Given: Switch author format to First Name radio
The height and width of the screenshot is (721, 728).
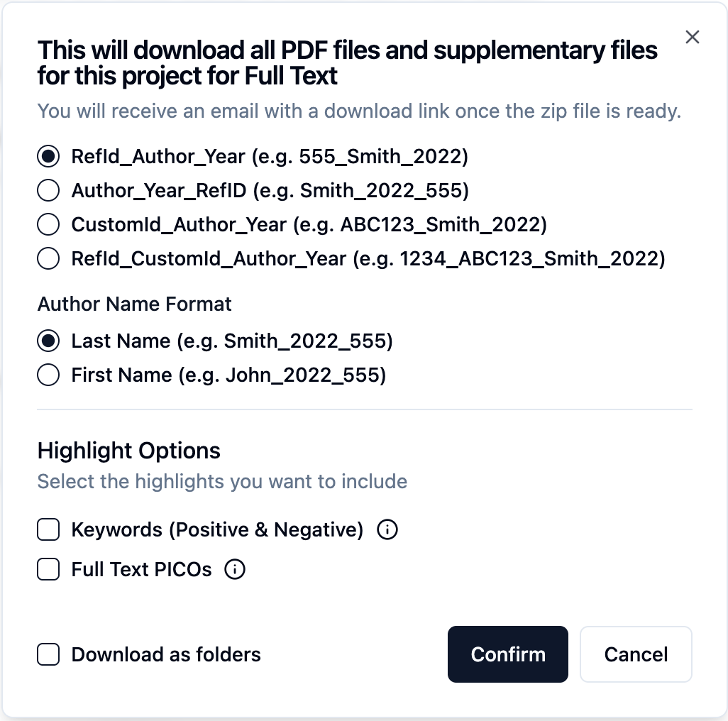Looking at the screenshot, I should click(48, 375).
